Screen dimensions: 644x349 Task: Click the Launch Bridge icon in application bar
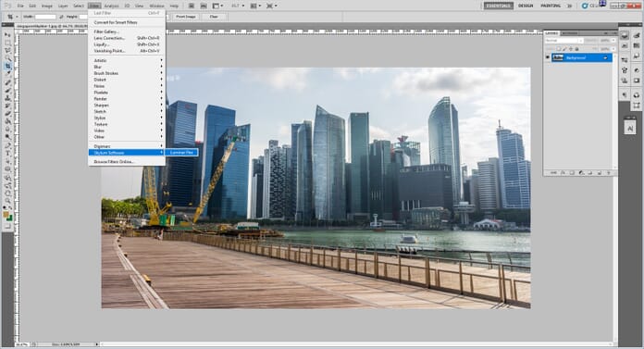192,6
